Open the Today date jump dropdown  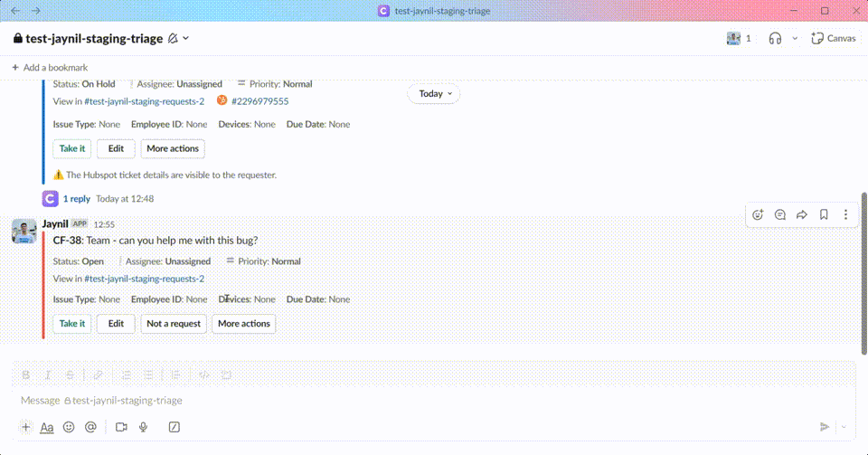tap(435, 93)
